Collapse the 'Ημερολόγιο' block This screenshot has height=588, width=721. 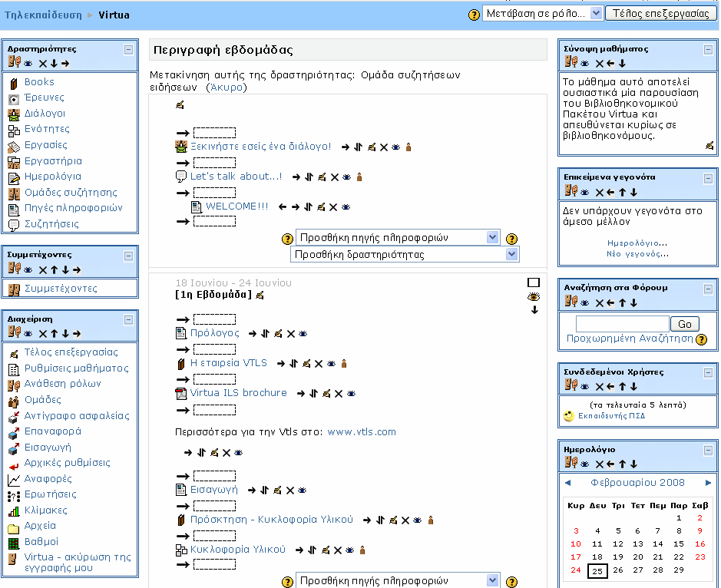[708, 451]
